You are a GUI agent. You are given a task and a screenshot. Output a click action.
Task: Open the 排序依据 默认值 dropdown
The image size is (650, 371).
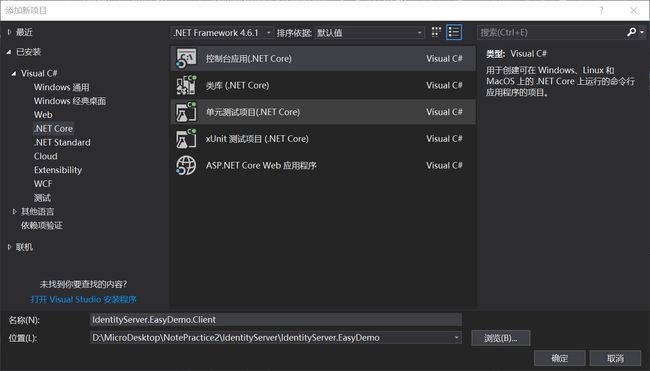click(x=370, y=33)
